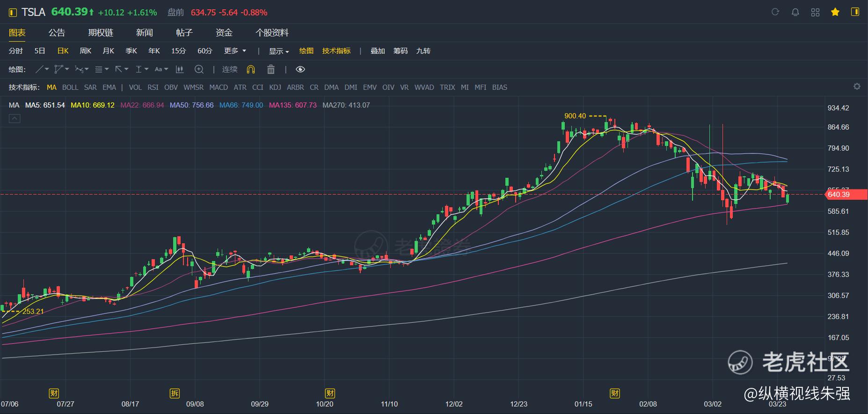
Task: Toggle drawing visibility with the eye icon
Action: coord(300,69)
